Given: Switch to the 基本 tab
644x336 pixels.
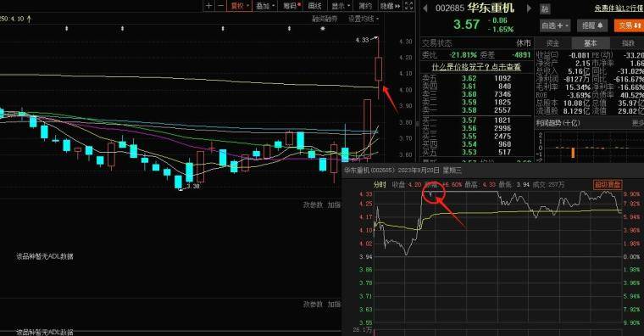Looking at the screenshot, I should (x=591, y=43).
